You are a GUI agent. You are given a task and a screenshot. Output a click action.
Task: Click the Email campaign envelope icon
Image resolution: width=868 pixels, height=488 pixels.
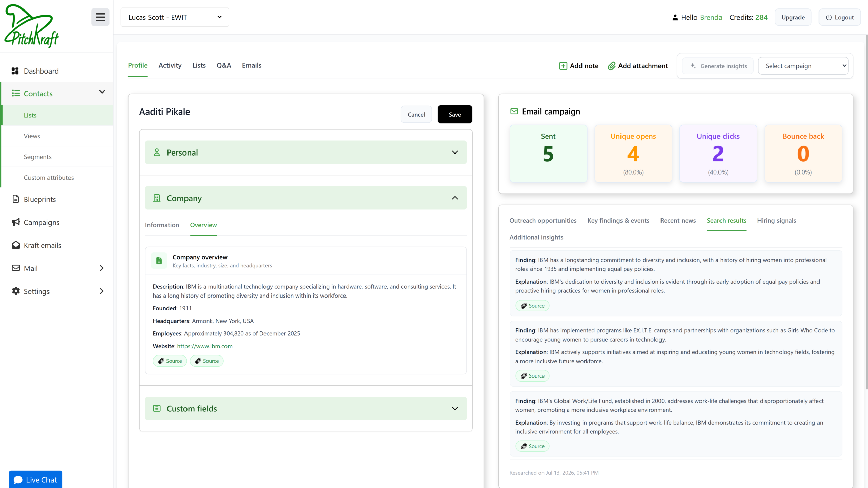[514, 111]
